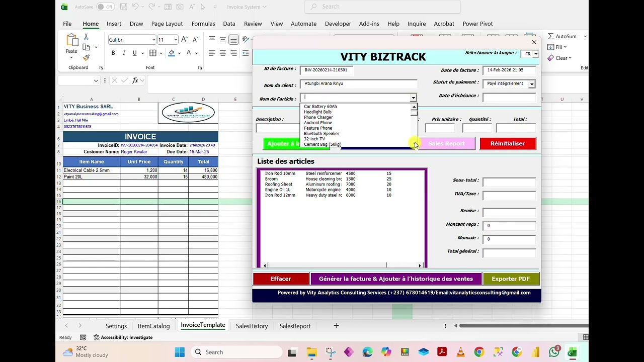This screenshot has width=644, height=362.
Task: Toggle bold formatting
Action: (x=113, y=53)
